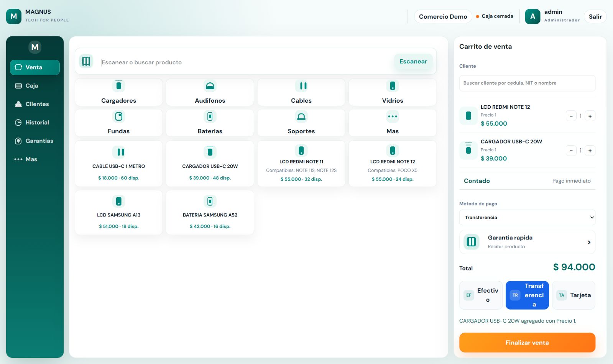Viewport: 613px width, 364px height.
Task: Open the Fundas category
Action: (119, 123)
